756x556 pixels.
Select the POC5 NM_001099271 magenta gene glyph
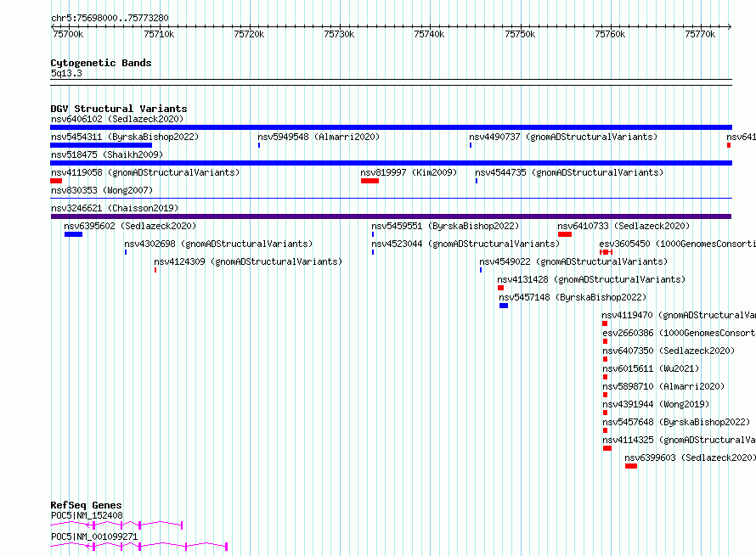pyautogui.click(x=138, y=546)
